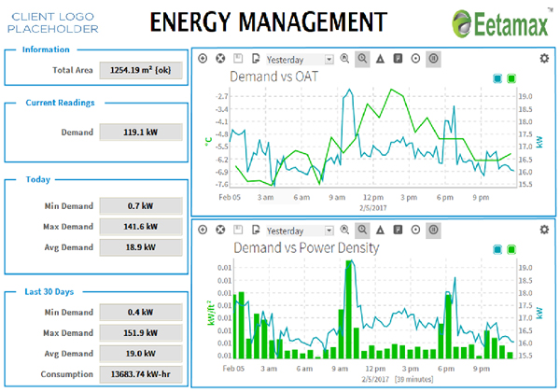Click the Yesterday combo arrow on Demand vs Power Density
The image size is (560, 392).
[329, 231]
